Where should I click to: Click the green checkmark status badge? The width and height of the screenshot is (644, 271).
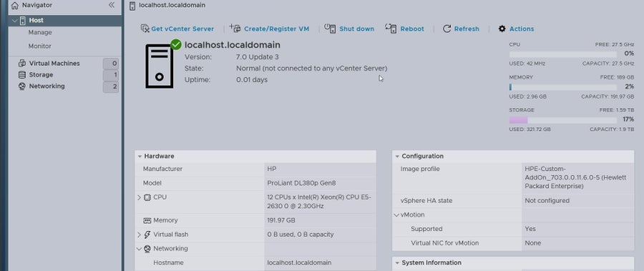[176, 44]
